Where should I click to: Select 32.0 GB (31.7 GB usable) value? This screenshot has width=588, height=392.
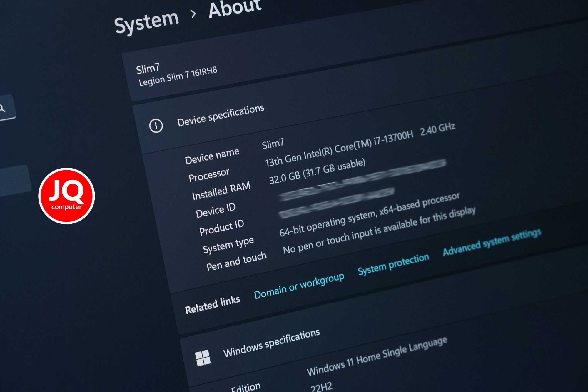(x=317, y=171)
